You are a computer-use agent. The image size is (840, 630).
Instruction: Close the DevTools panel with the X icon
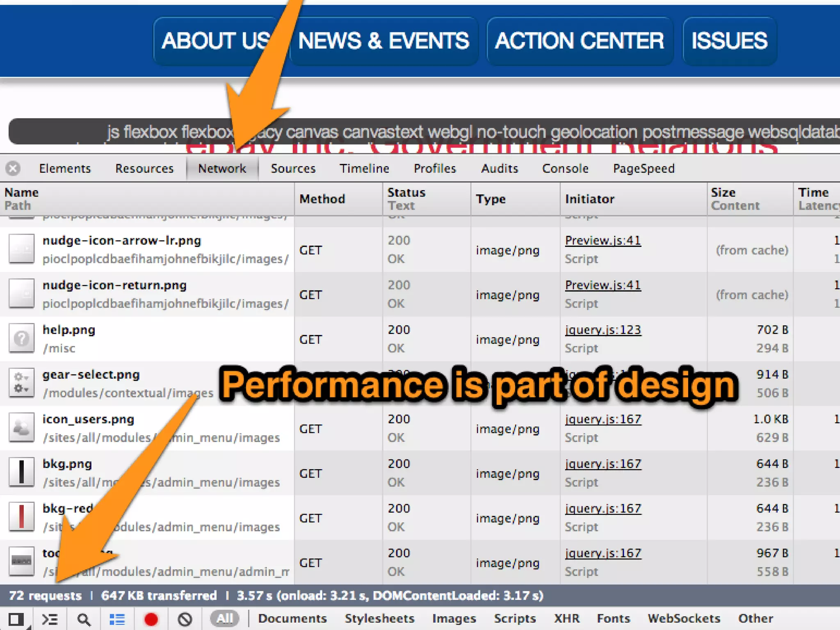coord(13,169)
